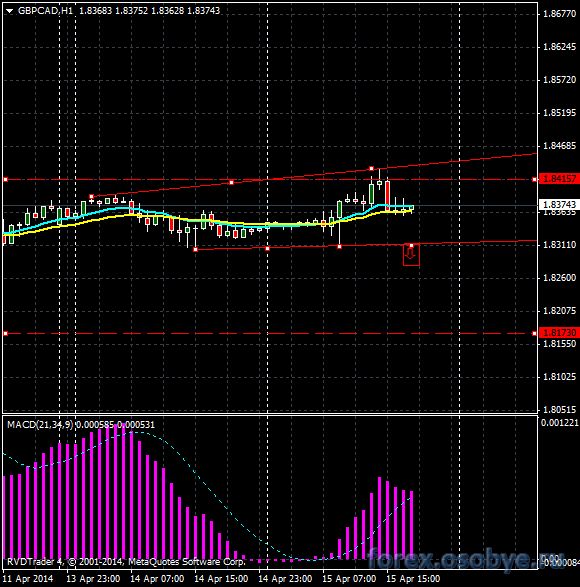Viewport: 580px width, 587px height.
Task: Click the current price label 1.83743
Action: tap(559, 204)
